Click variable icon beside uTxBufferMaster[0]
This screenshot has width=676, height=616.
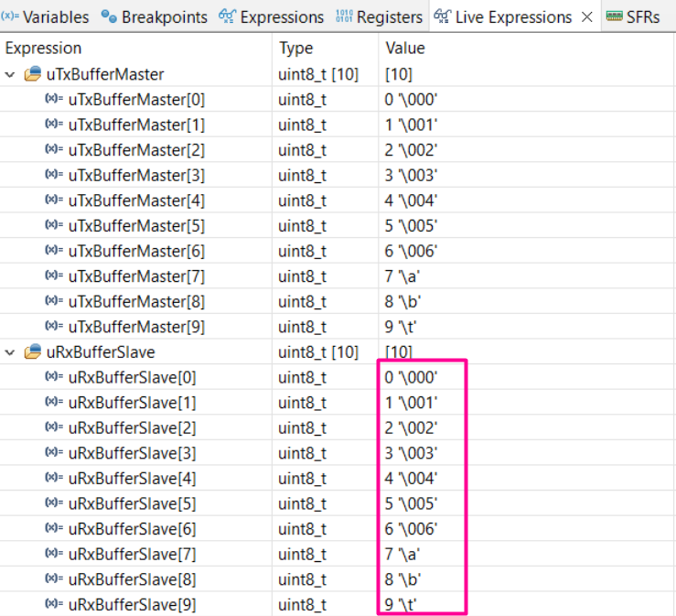(x=54, y=98)
